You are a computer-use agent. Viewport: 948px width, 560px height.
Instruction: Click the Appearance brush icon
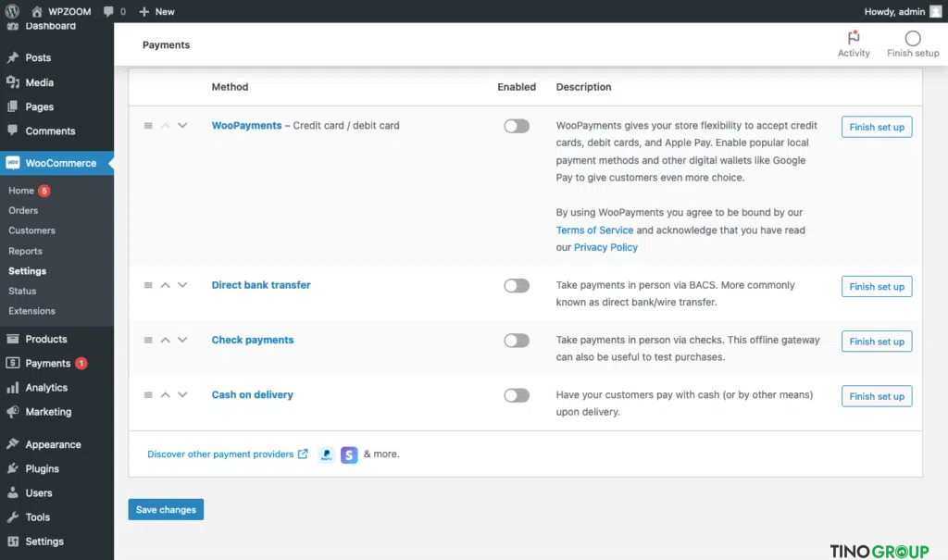pos(13,444)
